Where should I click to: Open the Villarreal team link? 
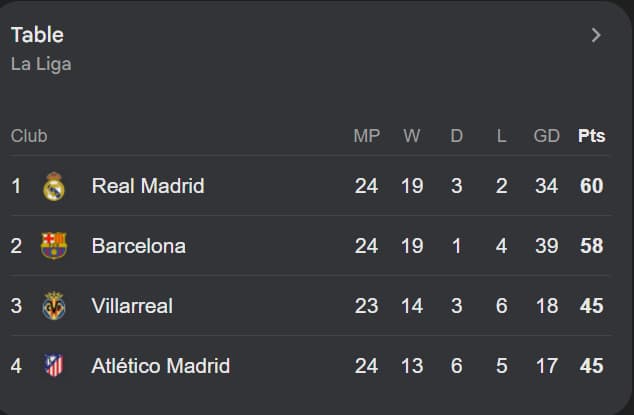tap(131, 306)
